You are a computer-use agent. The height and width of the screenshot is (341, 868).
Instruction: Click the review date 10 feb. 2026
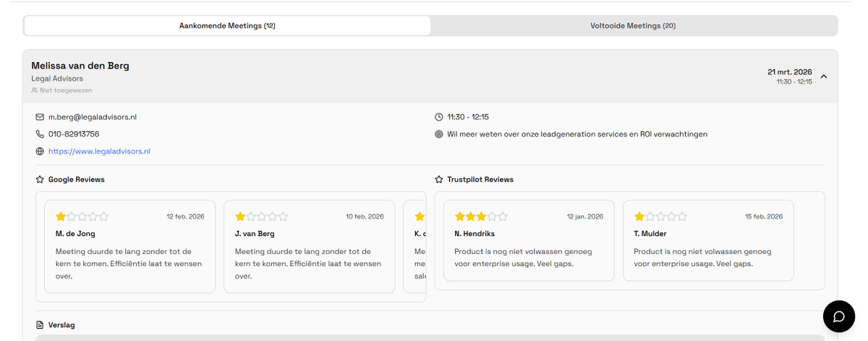(365, 216)
